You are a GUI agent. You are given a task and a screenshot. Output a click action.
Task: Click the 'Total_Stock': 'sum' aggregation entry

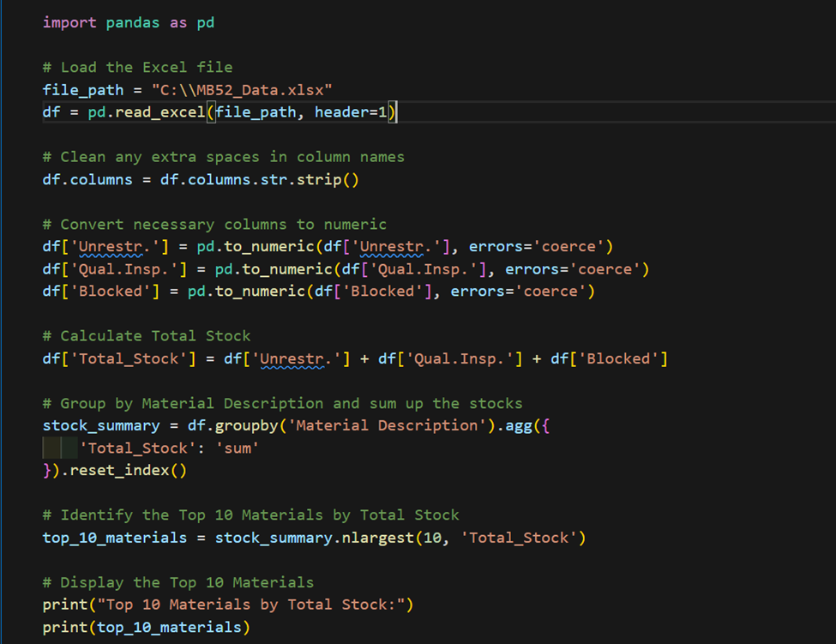click(x=154, y=447)
